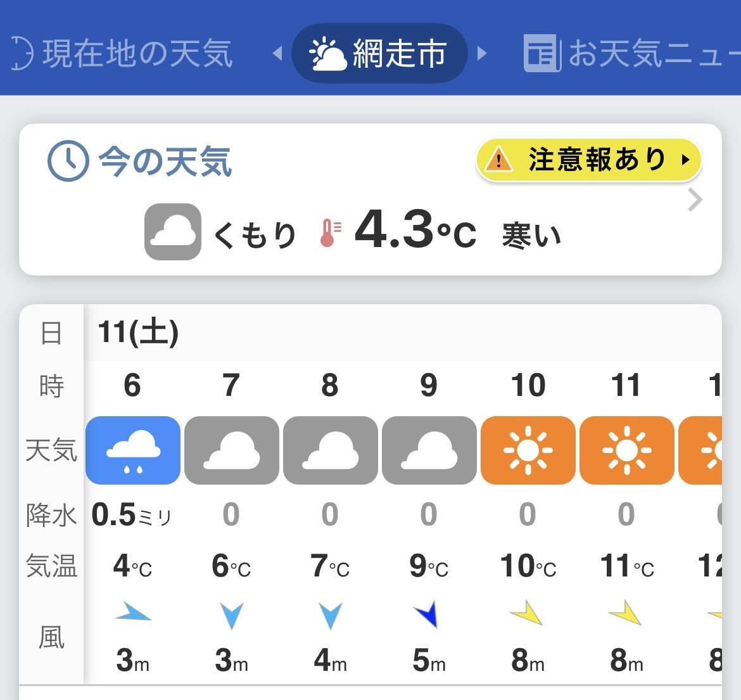Go to previous city with left arrow
The image size is (741, 700).
point(277,53)
